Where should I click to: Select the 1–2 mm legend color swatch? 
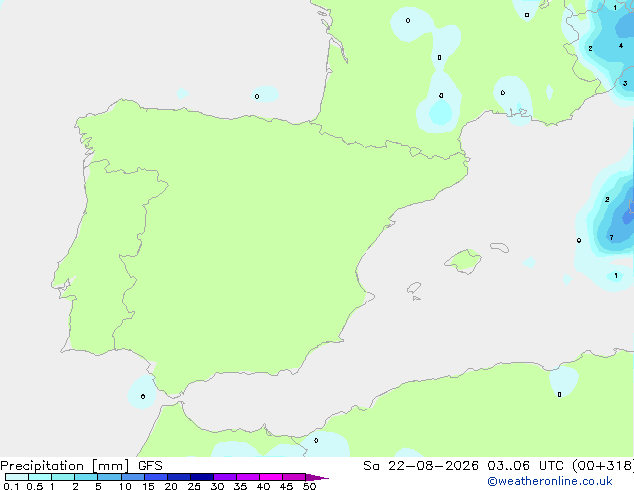[x=63, y=477]
